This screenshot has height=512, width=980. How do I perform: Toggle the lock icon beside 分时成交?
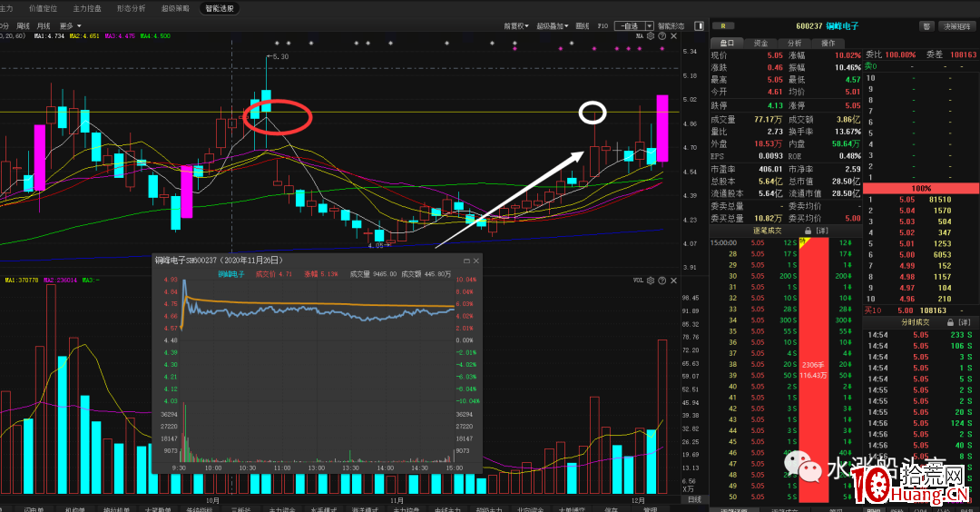pos(950,322)
